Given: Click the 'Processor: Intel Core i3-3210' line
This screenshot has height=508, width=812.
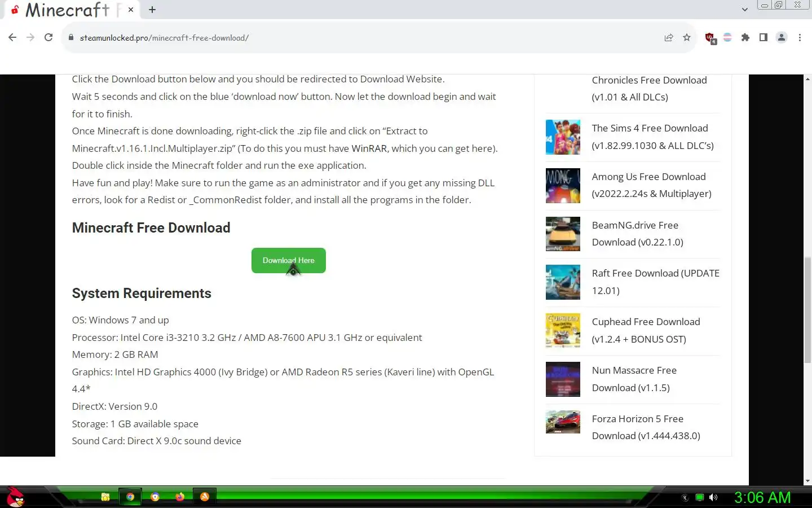Looking at the screenshot, I should pyautogui.click(x=247, y=338).
